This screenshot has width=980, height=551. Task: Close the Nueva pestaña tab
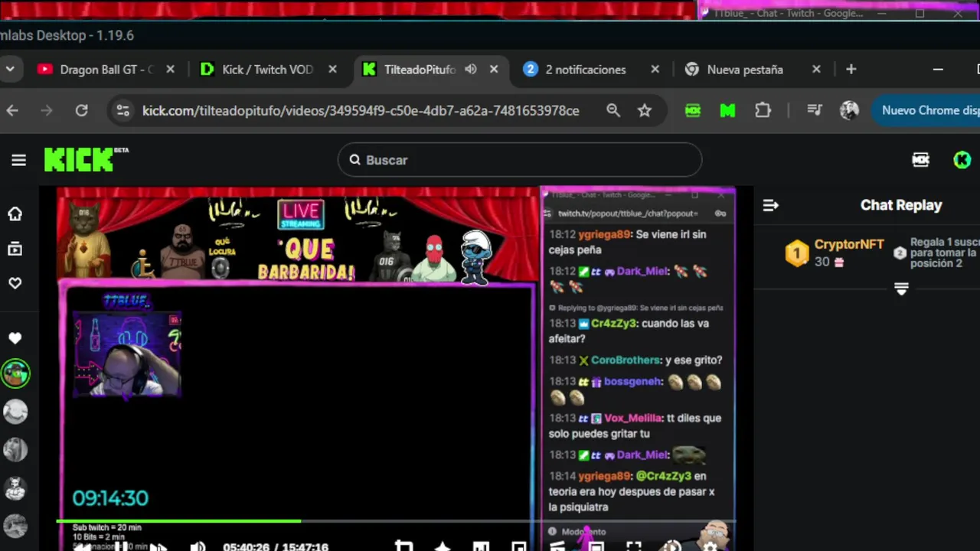[x=816, y=69]
